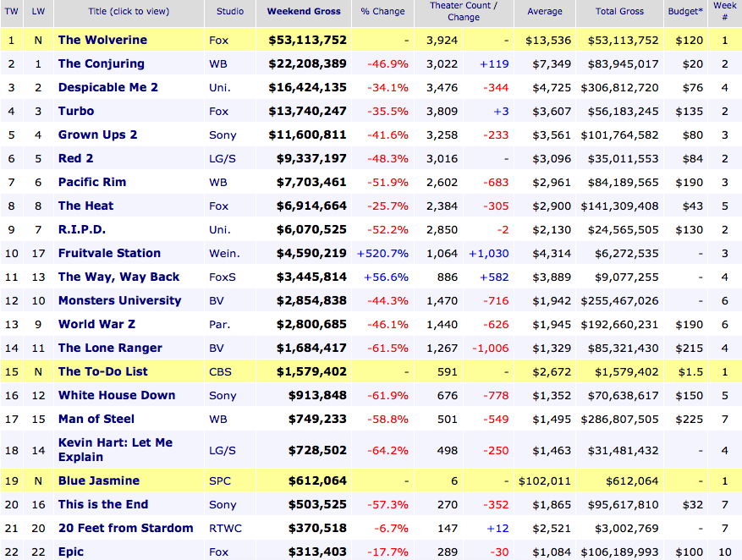Select Epic week number 10

(x=724, y=552)
